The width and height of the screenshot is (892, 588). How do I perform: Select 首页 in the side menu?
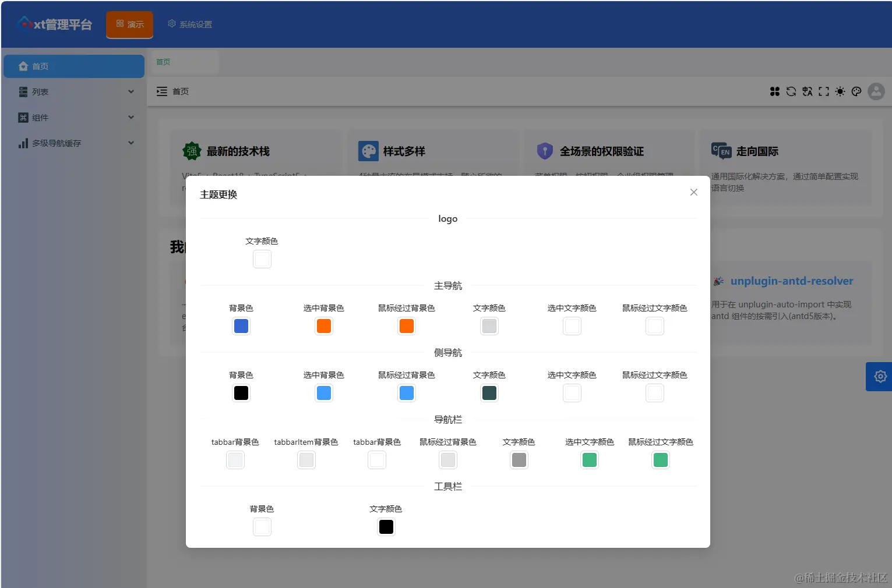pyautogui.click(x=74, y=66)
